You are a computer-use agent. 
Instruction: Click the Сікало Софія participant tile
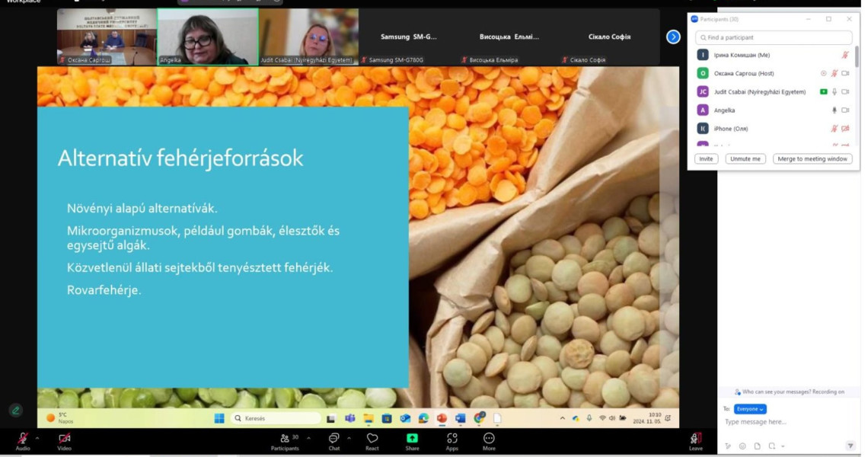pos(609,37)
